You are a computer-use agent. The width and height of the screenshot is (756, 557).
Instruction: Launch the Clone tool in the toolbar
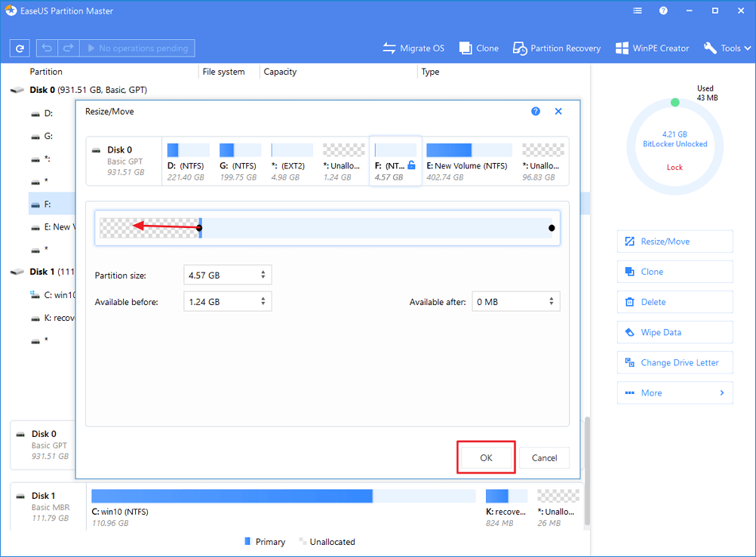[479, 48]
